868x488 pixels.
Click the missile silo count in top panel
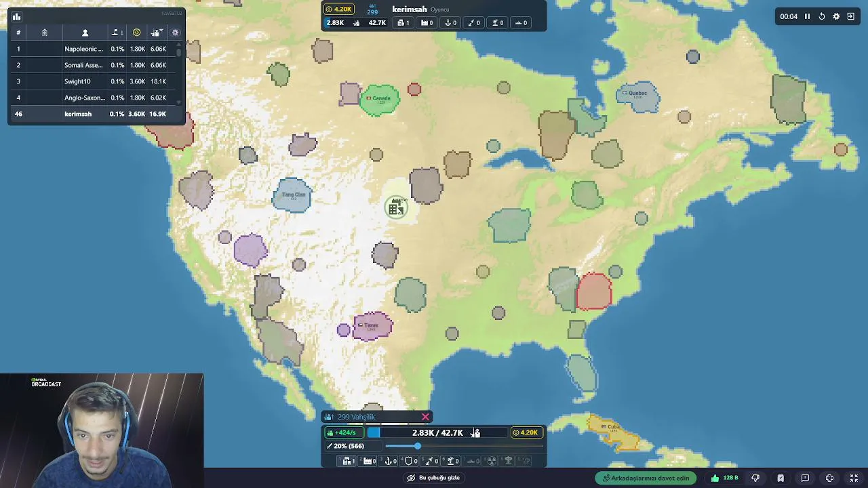[474, 23]
